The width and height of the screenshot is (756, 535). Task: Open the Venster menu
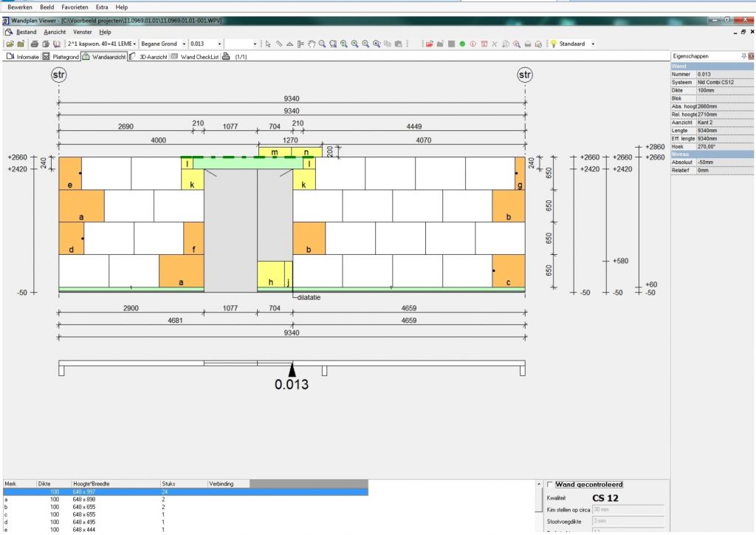coord(83,32)
